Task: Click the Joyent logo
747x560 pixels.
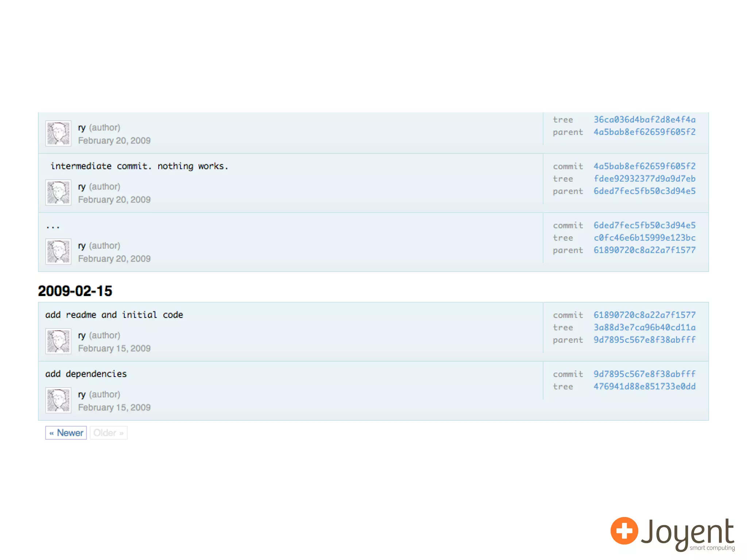Action: click(672, 533)
